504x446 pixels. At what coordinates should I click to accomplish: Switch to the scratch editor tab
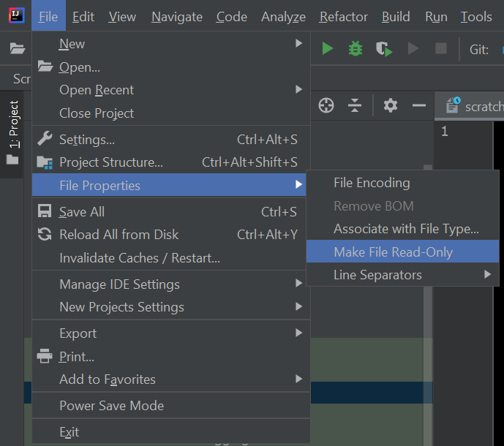click(475, 106)
